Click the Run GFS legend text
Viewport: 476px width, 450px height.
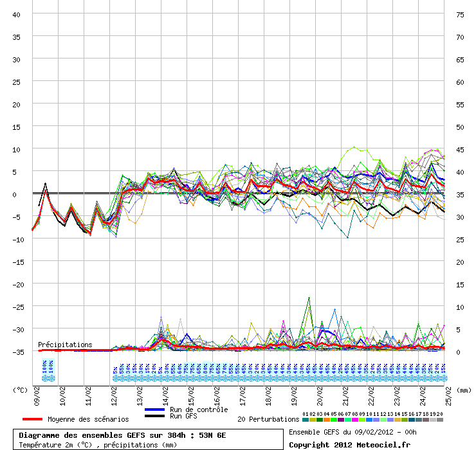pos(183,416)
